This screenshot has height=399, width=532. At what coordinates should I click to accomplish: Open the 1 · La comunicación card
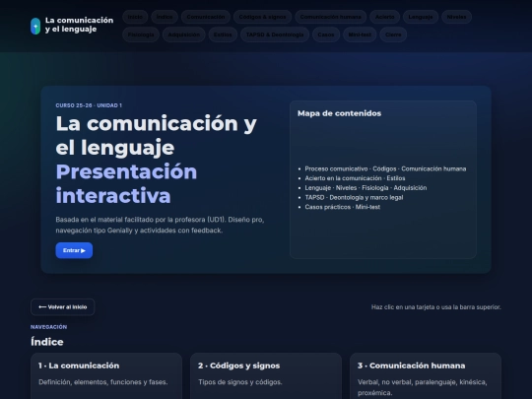tap(106, 376)
